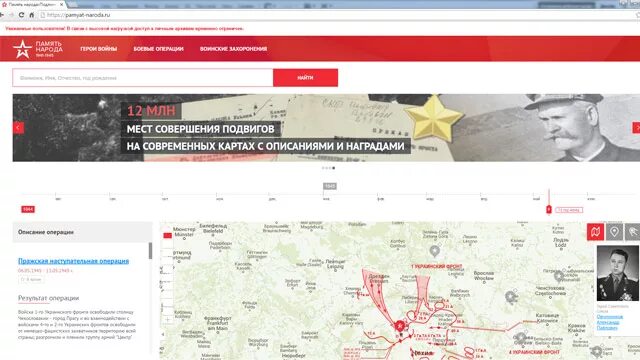This screenshot has height=360, width=640.
Task: Select the hero medal map mode icon
Action: (632, 232)
